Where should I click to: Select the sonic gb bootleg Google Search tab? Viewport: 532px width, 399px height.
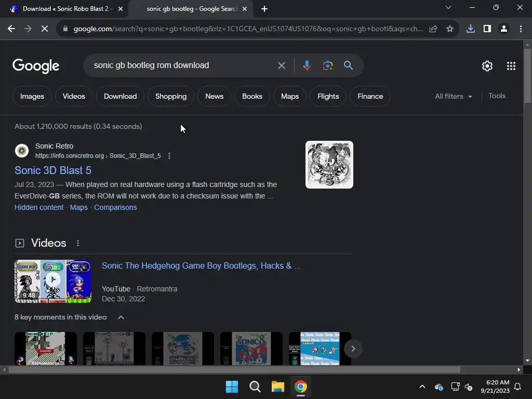pyautogui.click(x=191, y=9)
